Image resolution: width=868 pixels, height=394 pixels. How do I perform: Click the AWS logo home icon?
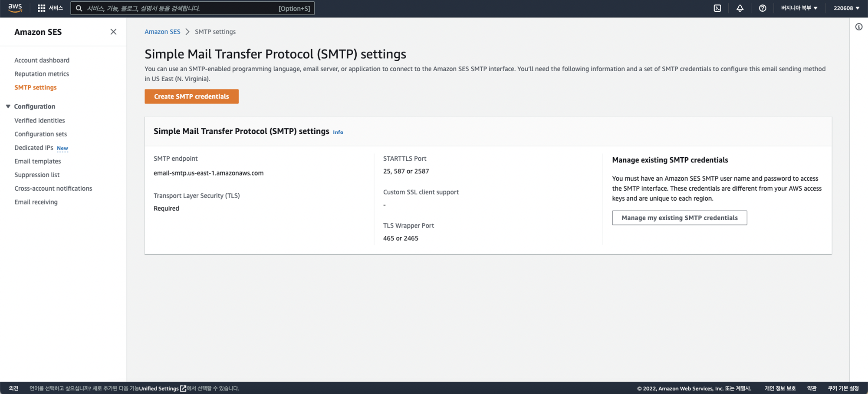[x=15, y=8]
